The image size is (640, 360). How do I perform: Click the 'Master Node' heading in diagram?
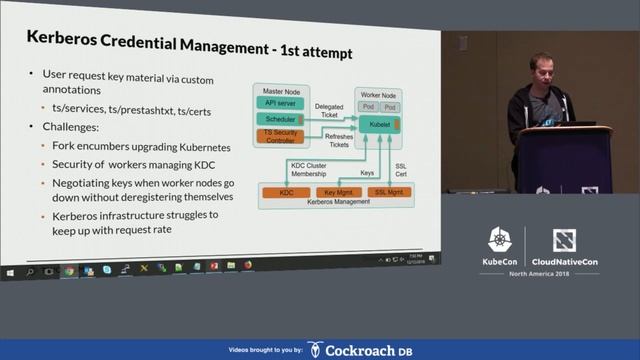[281, 91]
